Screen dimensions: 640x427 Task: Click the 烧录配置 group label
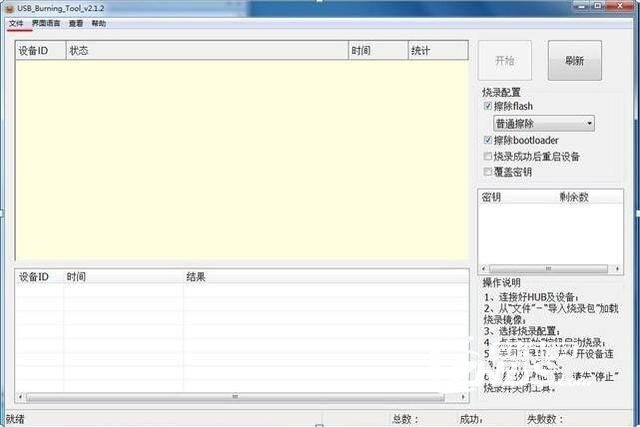501,92
